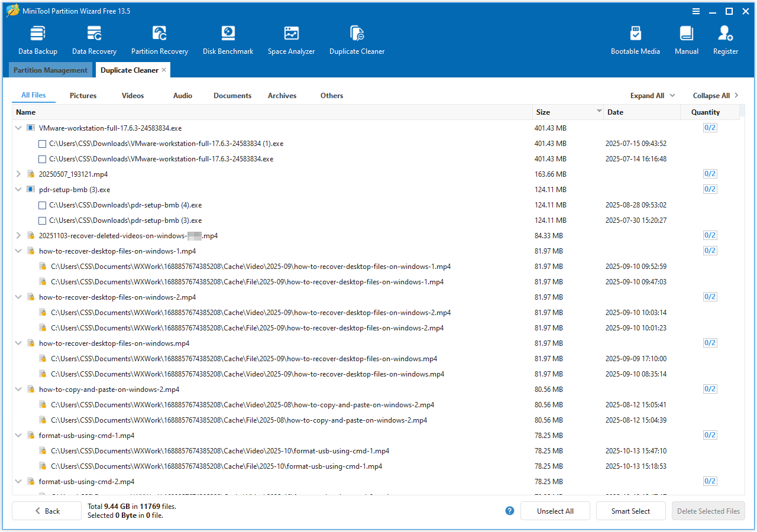Select the pdr-setup-bmb (3).exe file checkbox
Viewport: 757px width, 532px height.
coord(42,220)
